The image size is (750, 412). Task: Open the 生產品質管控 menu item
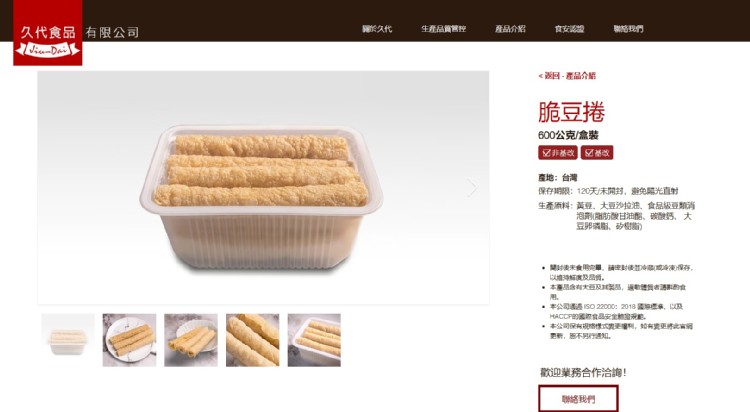pos(443,29)
